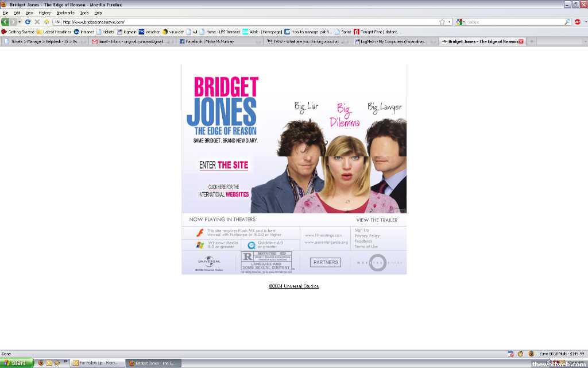Click the Working Title circular logo
588x368 pixels.
(377, 262)
